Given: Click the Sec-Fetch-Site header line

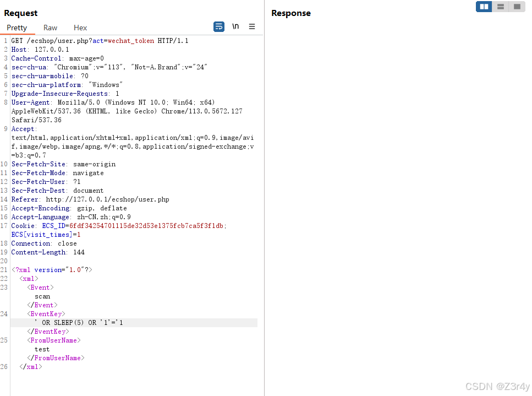Looking at the screenshot, I should click(x=63, y=164).
